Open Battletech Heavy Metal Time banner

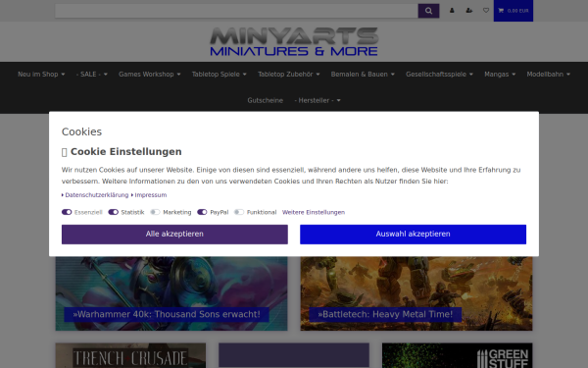[416, 293]
